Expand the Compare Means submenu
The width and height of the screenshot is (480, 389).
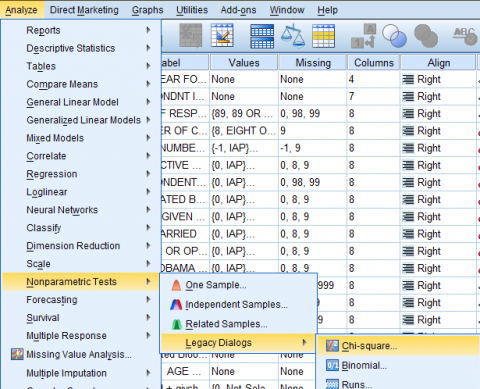click(81, 84)
